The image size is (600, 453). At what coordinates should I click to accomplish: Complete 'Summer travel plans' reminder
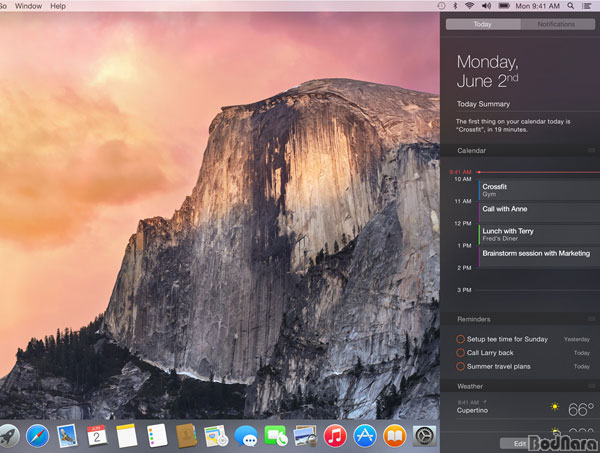pyautogui.click(x=460, y=367)
